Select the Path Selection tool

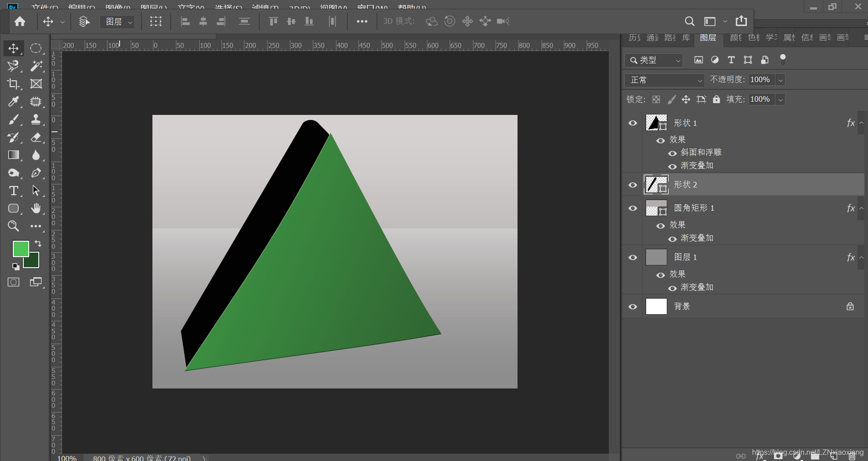[x=36, y=191]
